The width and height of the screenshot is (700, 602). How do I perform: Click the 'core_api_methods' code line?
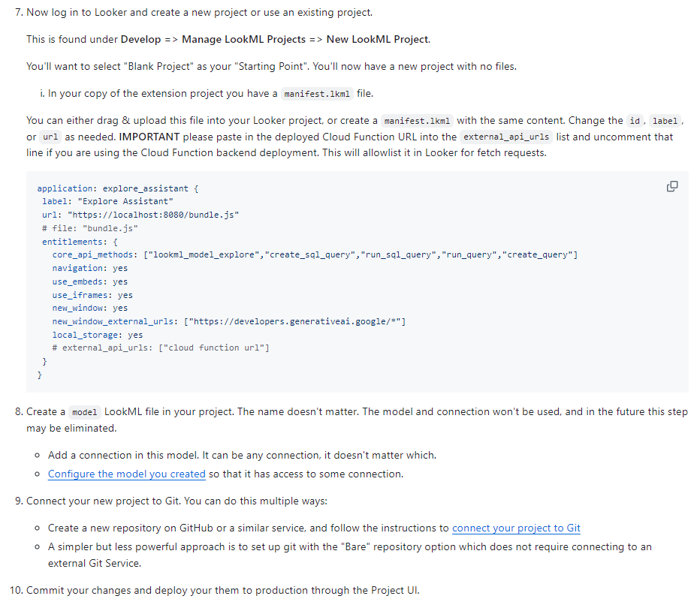coord(315,254)
